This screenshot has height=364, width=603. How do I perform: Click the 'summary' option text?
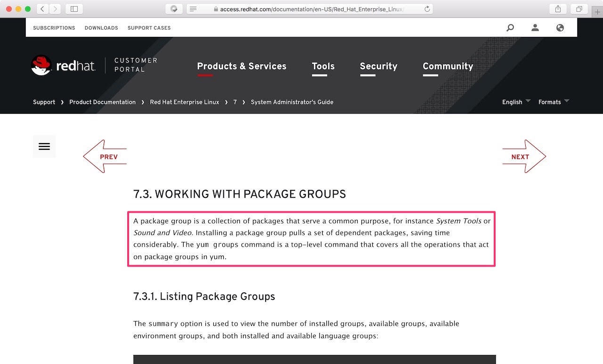pyautogui.click(x=163, y=324)
